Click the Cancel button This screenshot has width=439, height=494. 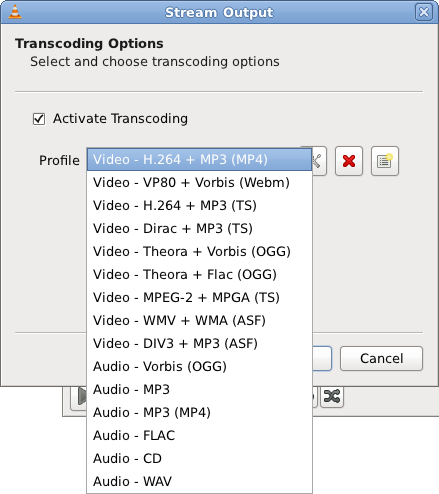click(381, 359)
